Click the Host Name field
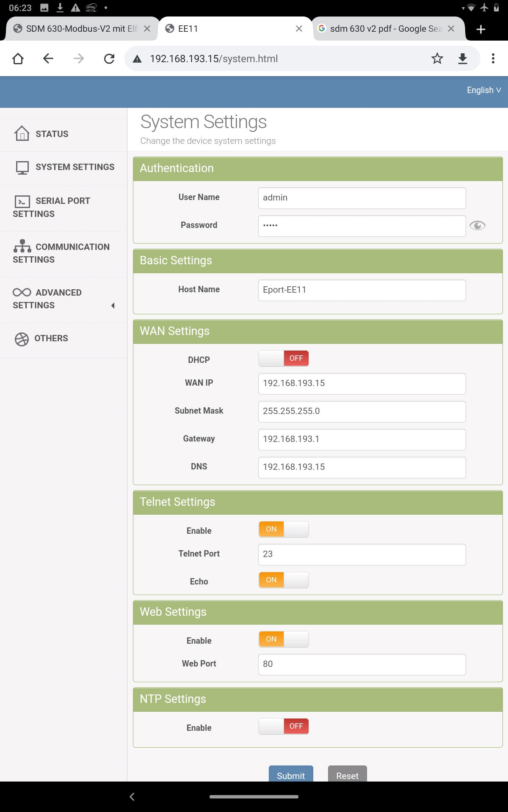The image size is (508, 812). click(362, 290)
